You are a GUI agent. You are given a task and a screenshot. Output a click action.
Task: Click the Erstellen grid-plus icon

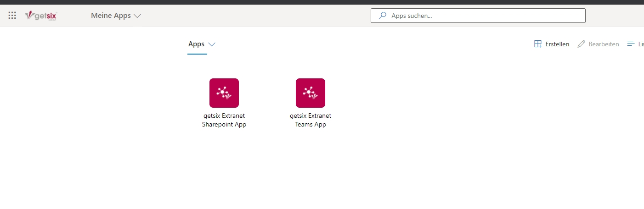coord(538,44)
